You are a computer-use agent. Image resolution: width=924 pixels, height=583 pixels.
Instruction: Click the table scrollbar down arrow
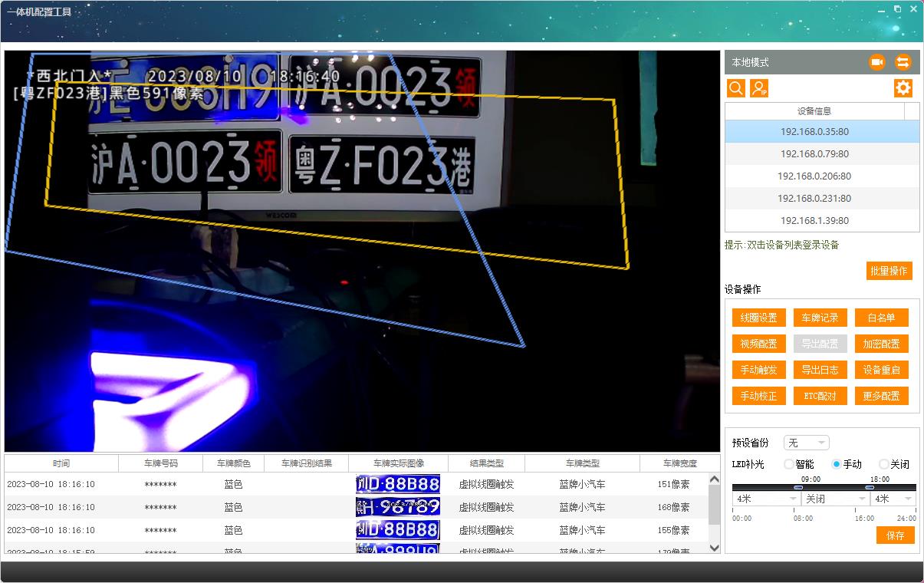tap(715, 548)
